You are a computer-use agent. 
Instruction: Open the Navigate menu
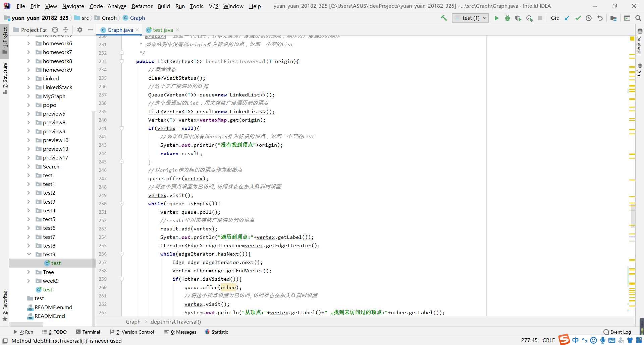73,6
